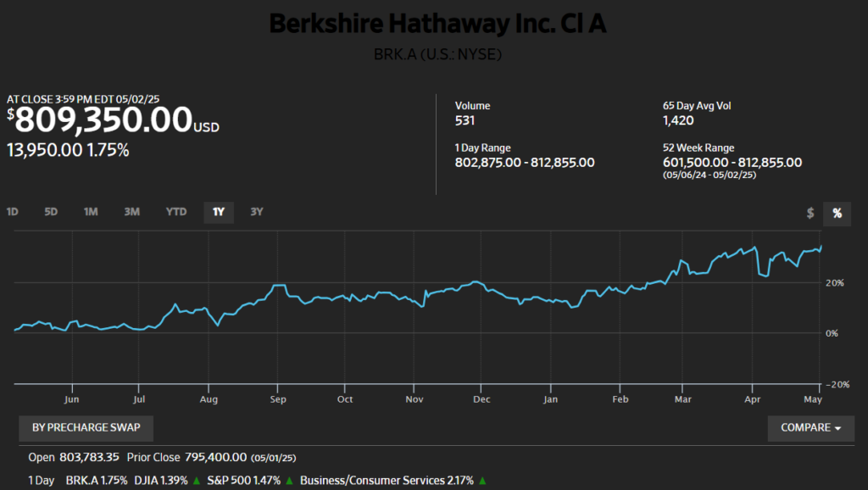Click the AT CLOSE timestamp text

(83, 99)
